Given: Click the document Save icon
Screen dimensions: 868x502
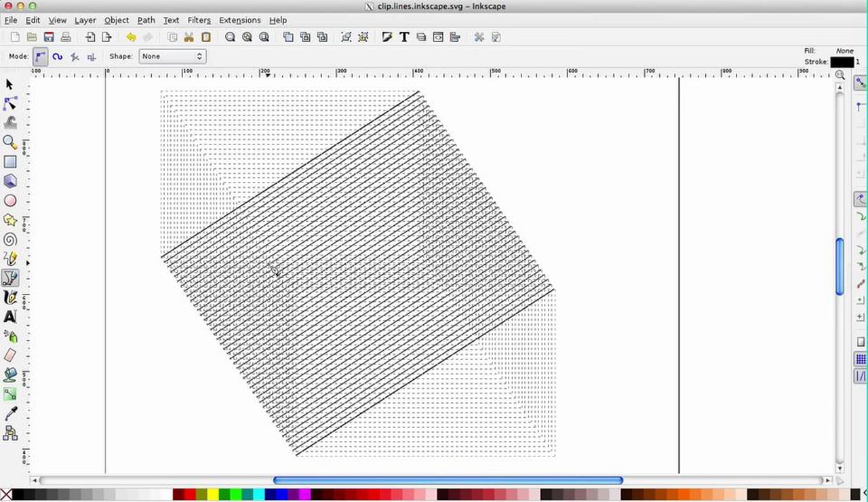Looking at the screenshot, I should 48,37.
